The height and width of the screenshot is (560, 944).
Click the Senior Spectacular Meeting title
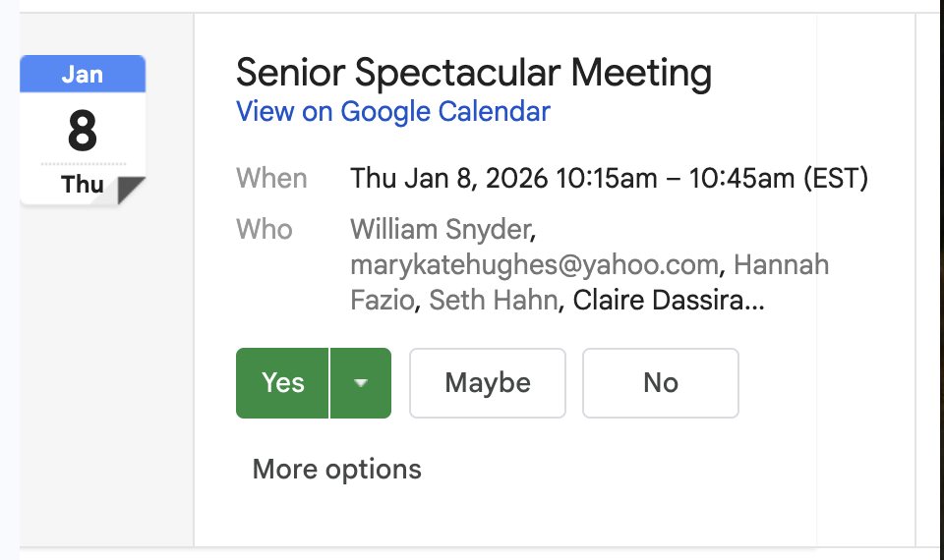[474, 73]
